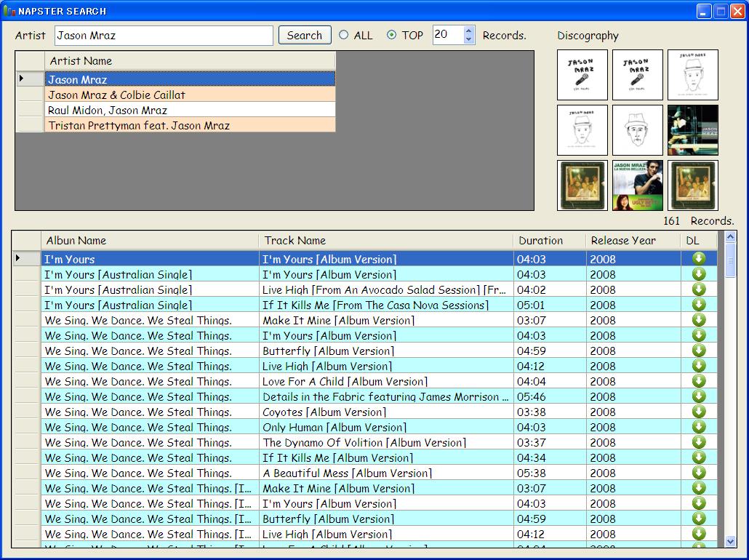Click duration cell 03:38
This screenshot has width=749, height=560.
(x=550, y=412)
